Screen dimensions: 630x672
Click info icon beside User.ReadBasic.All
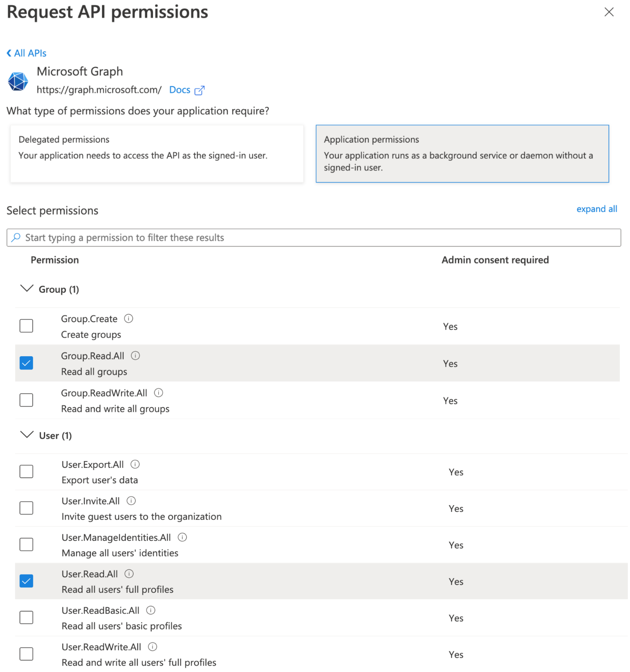pyautogui.click(x=151, y=610)
